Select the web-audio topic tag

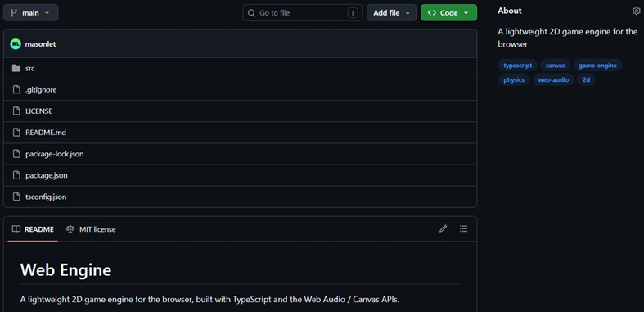tap(553, 79)
